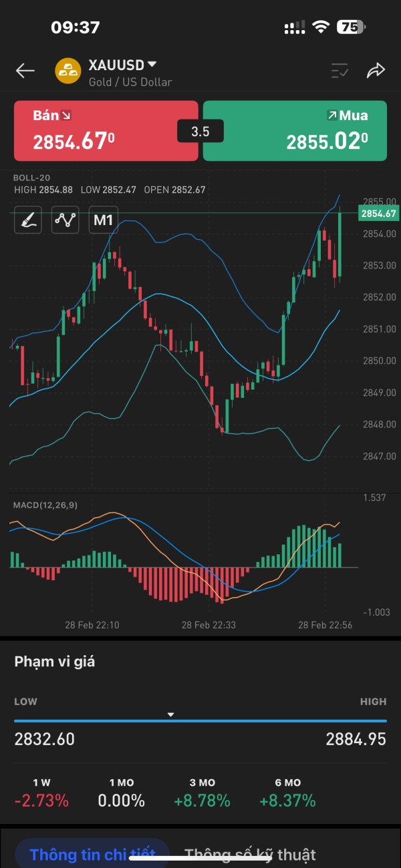The image size is (401, 868).
Task: Share this chart via share arrow
Action: point(376,71)
